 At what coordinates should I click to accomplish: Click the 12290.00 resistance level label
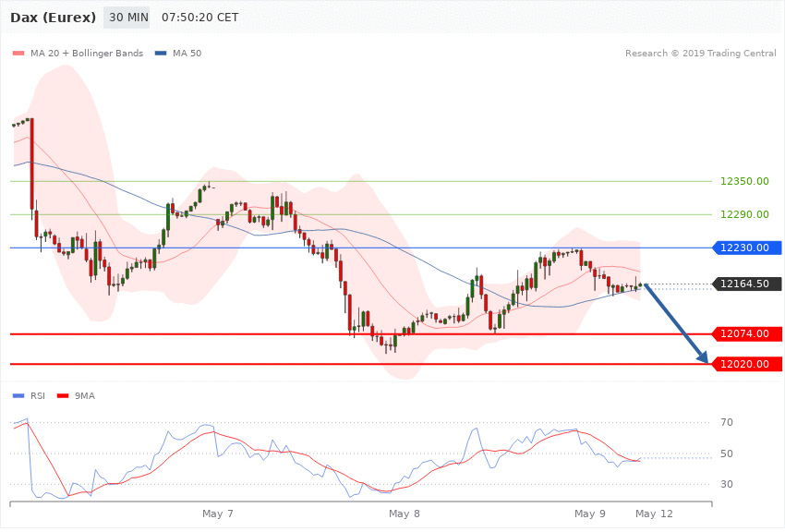coord(744,214)
